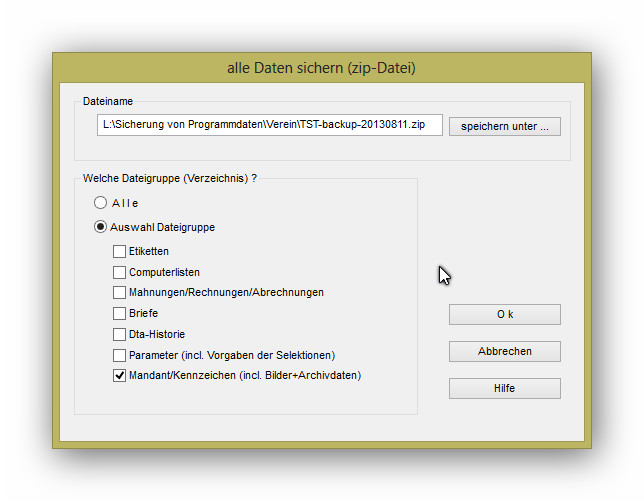Enable the Etiketten checkbox
Screen dimensions: 644x501
(x=120, y=251)
